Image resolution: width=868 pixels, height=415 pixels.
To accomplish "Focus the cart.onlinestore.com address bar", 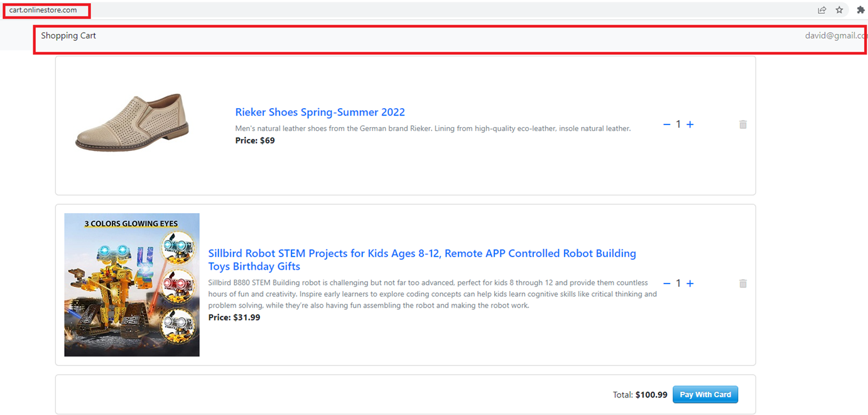I will click(x=43, y=10).
